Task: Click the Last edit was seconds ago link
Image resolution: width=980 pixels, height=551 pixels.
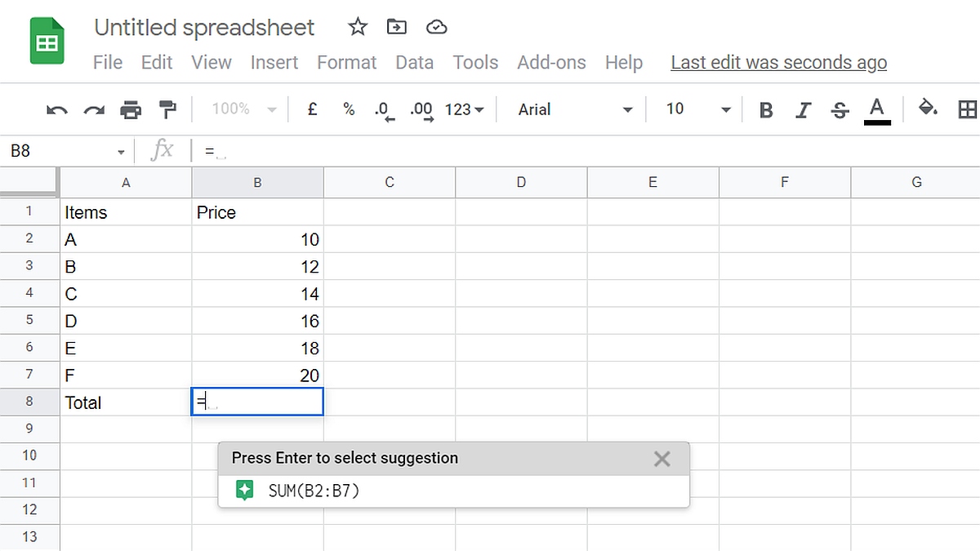Action: point(777,62)
